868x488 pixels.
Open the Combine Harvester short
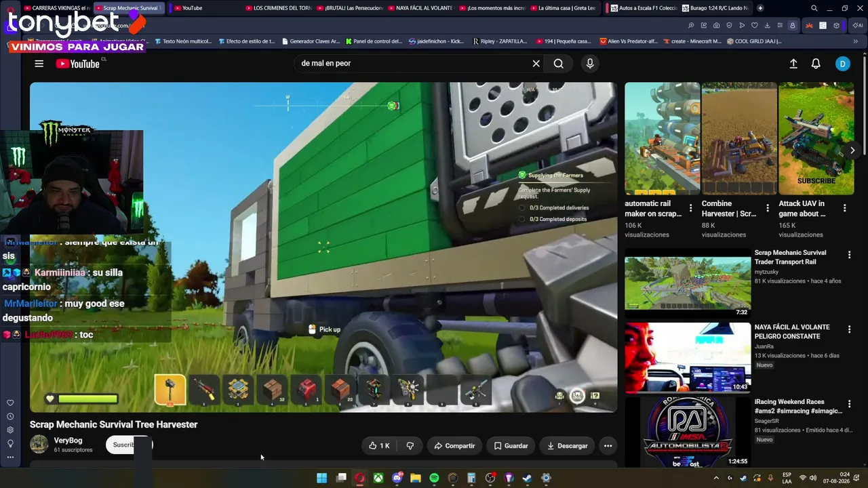(739, 138)
